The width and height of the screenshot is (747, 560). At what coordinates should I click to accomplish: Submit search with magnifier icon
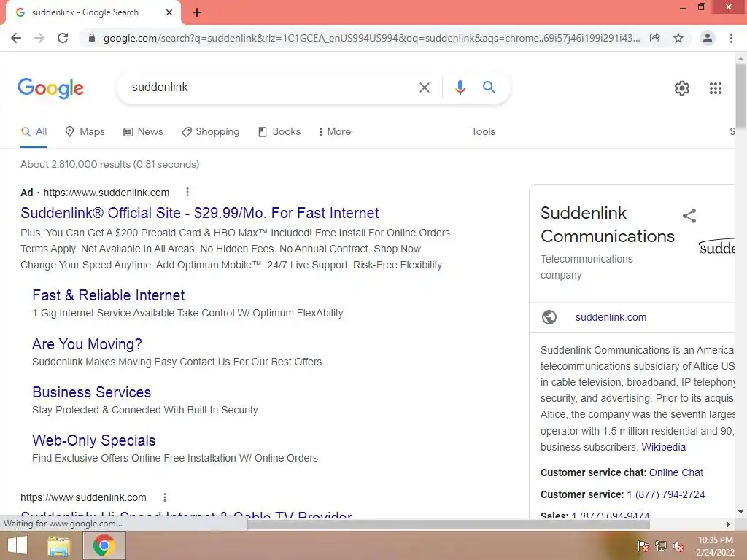click(x=489, y=87)
